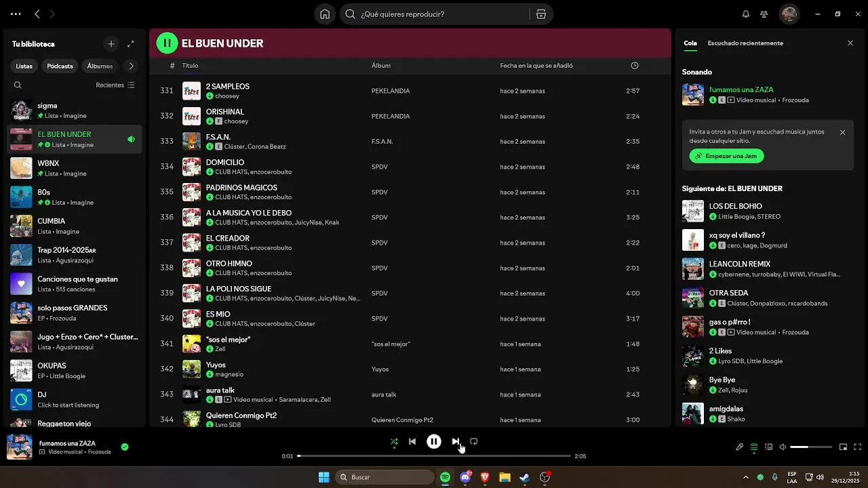Open artist Frozouda under Sonando

[795, 100]
